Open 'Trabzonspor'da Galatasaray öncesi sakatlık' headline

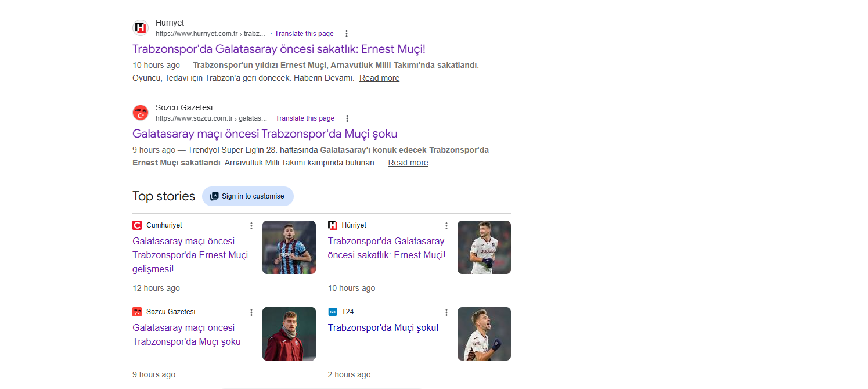(x=279, y=49)
